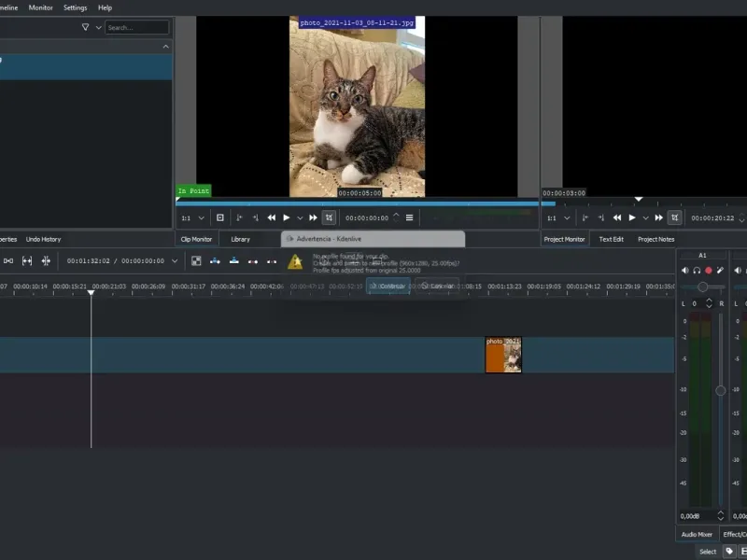Click the Select tool button in status bar

tap(708, 552)
